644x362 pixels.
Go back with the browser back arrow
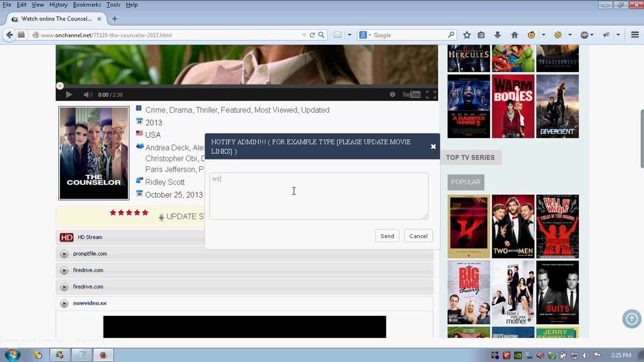(x=10, y=35)
